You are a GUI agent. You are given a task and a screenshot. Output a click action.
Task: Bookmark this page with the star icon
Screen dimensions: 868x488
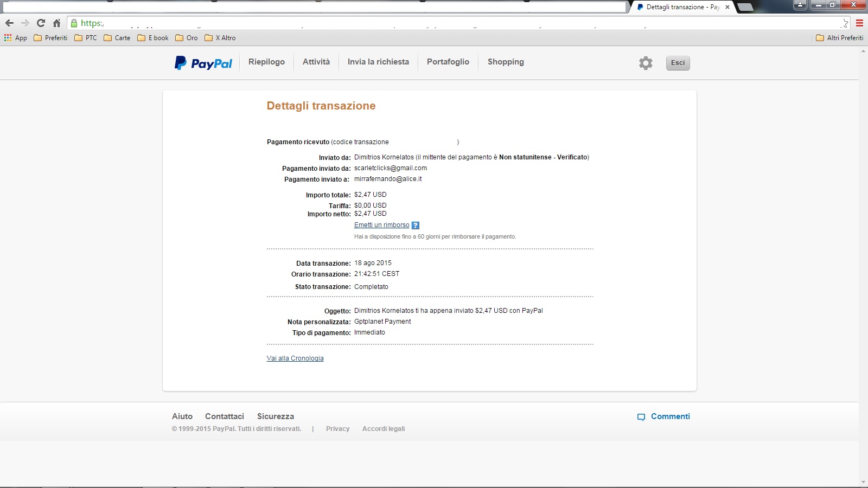coord(845,23)
